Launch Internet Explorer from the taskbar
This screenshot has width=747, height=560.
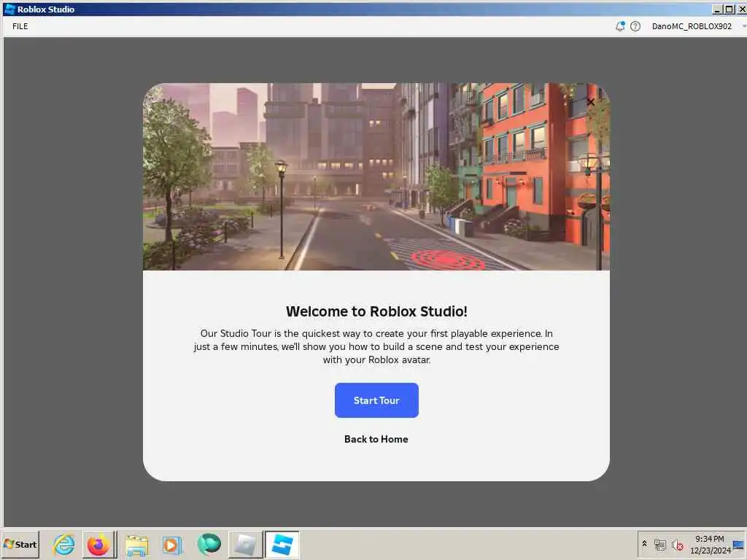pos(64,544)
